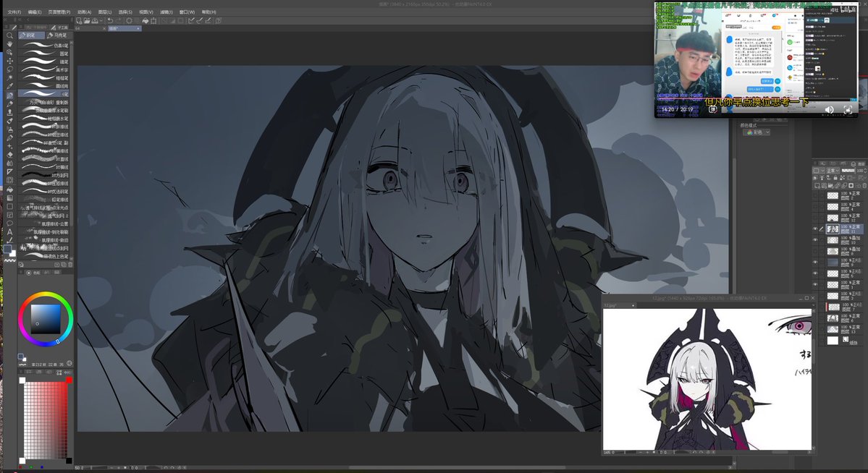The width and height of the screenshot is (868, 473).
Task: Mute the video overlay speaker icon
Action: click(829, 109)
